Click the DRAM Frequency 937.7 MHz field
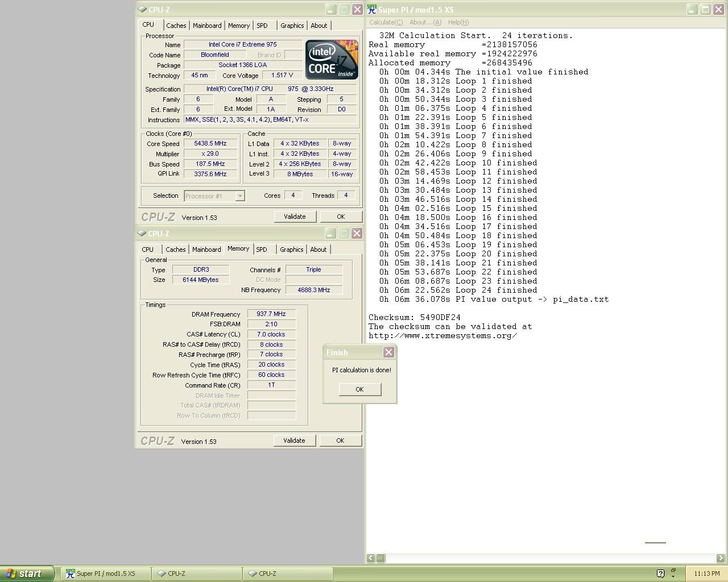The image size is (728, 582). pos(271,314)
